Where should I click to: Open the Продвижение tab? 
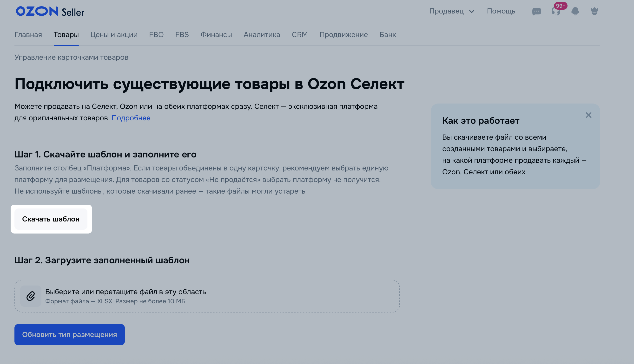[x=343, y=34]
